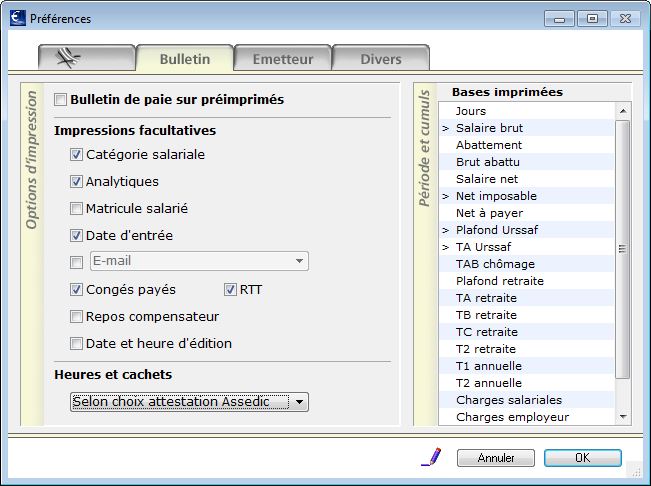Close the Préférences window
The height and width of the screenshot is (486, 651).
coord(625,19)
